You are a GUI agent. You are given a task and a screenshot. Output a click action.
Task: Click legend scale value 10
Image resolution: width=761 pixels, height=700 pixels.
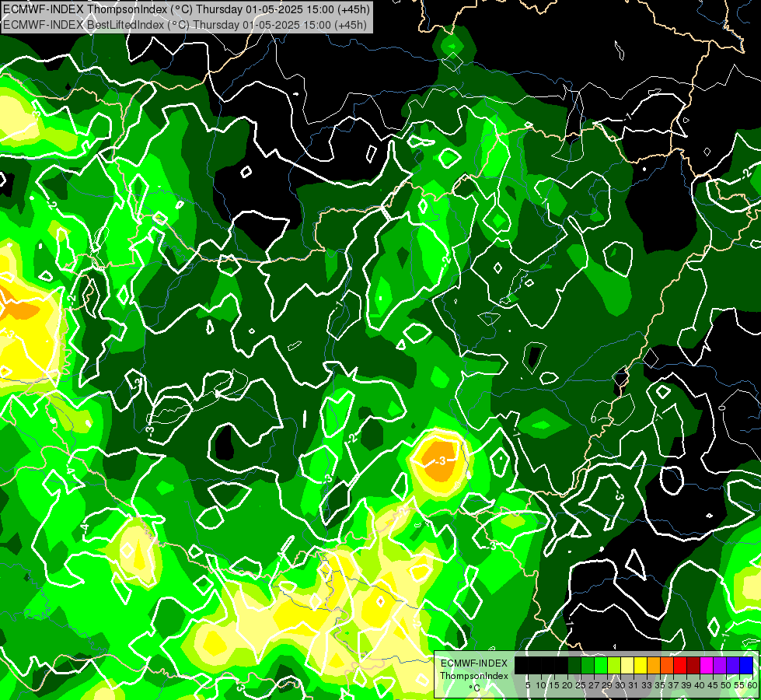541,685
